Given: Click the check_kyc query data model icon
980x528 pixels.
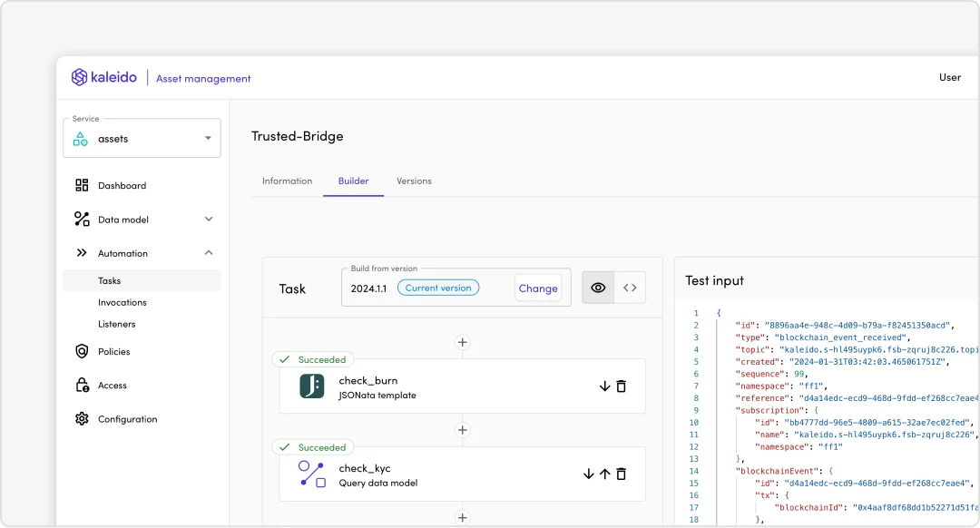Looking at the screenshot, I should coord(312,474).
